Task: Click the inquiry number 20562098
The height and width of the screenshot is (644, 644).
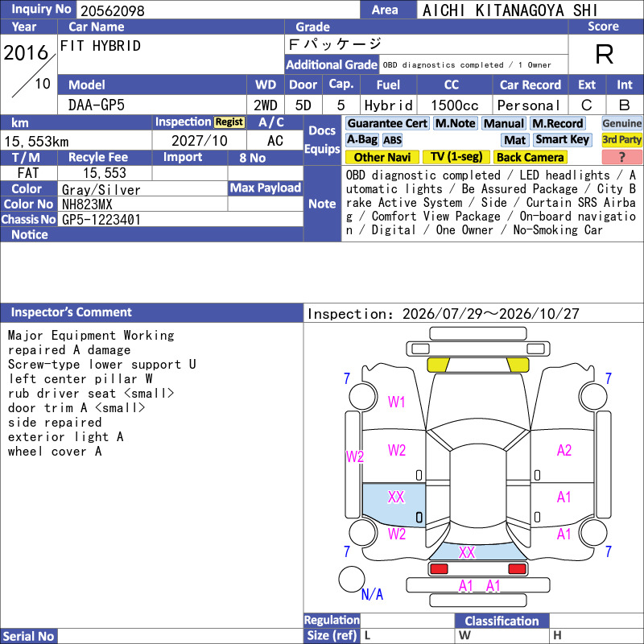Action: tap(113, 10)
